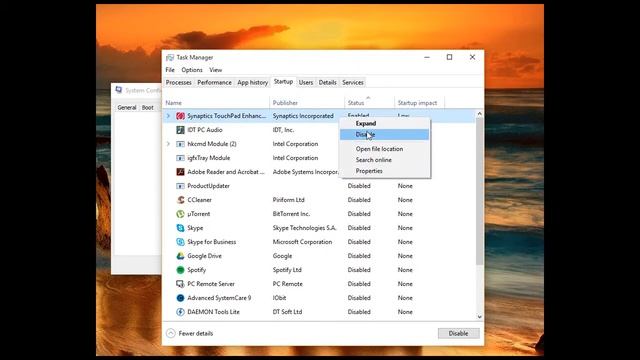This screenshot has width=640, height=360.
Task: Sort by the Publisher column header
Action: (x=307, y=103)
